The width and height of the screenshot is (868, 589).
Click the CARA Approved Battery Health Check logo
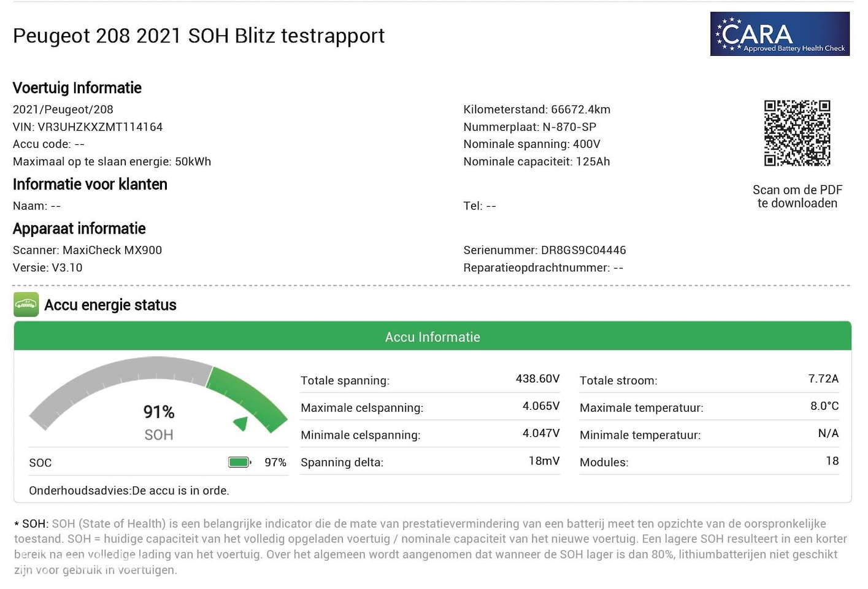[x=780, y=34]
